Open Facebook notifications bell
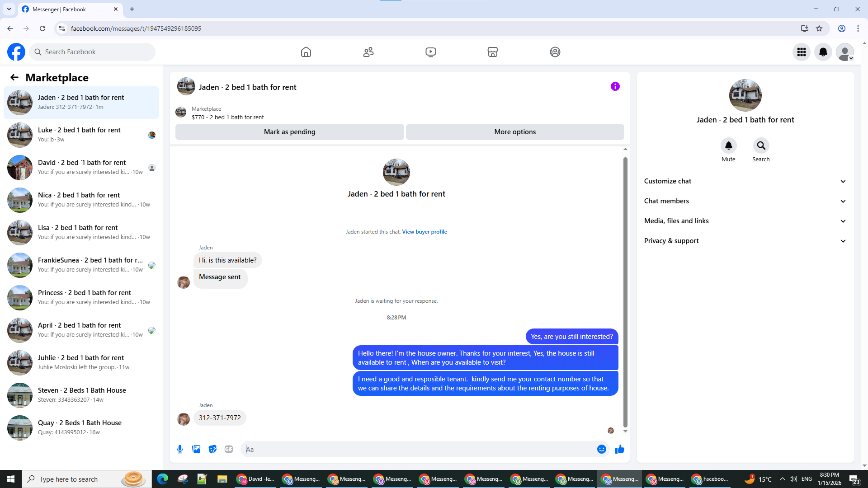868x488 pixels. (x=823, y=52)
